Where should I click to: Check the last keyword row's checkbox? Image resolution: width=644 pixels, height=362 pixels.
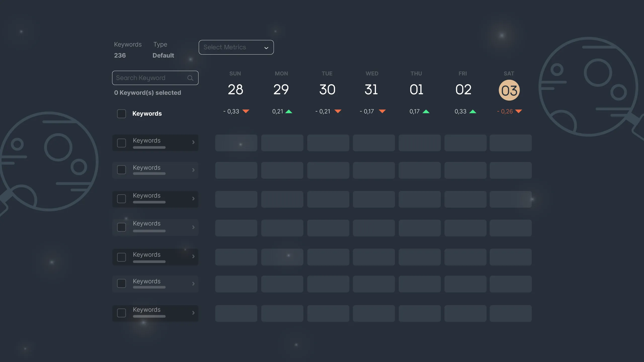[x=122, y=313]
